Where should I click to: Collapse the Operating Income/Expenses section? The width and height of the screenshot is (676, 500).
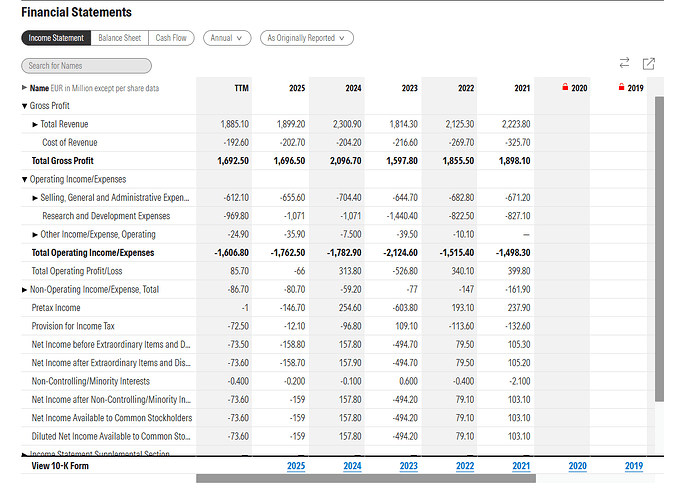tap(25, 179)
